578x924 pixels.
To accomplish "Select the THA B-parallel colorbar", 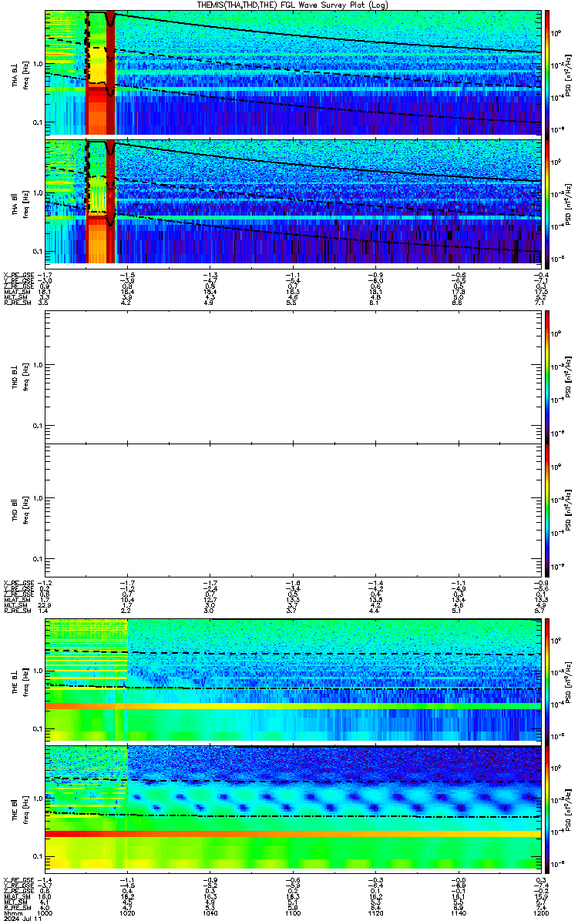I will pos(547,203).
